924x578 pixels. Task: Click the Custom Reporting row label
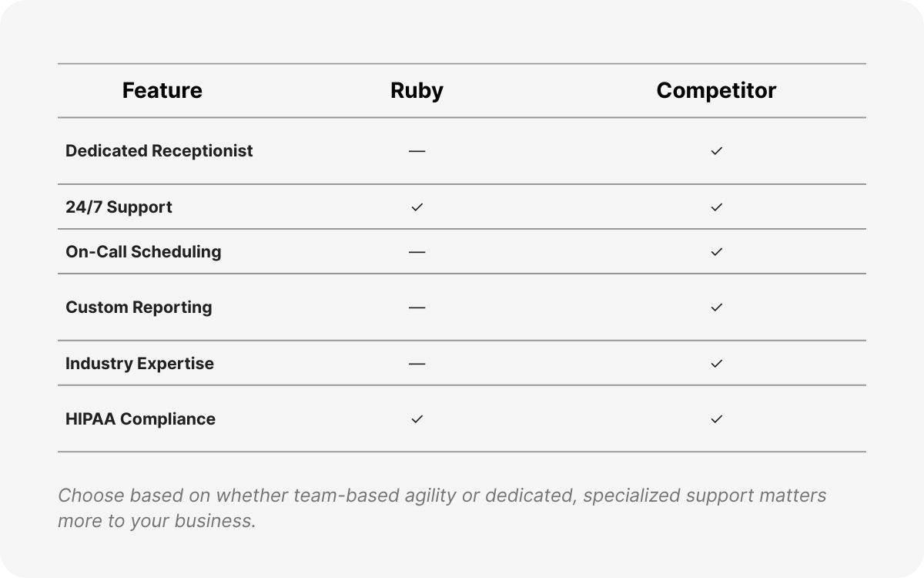[x=139, y=307]
